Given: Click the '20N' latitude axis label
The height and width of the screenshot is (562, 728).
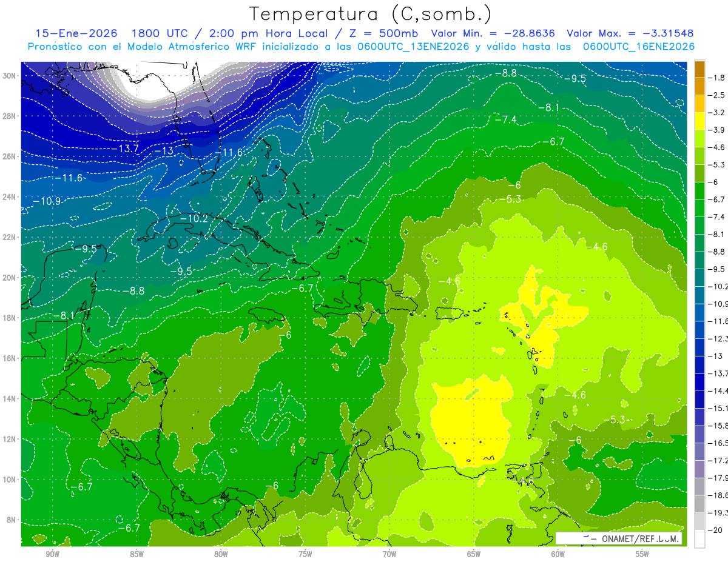Looking at the screenshot, I should [x=10, y=277].
